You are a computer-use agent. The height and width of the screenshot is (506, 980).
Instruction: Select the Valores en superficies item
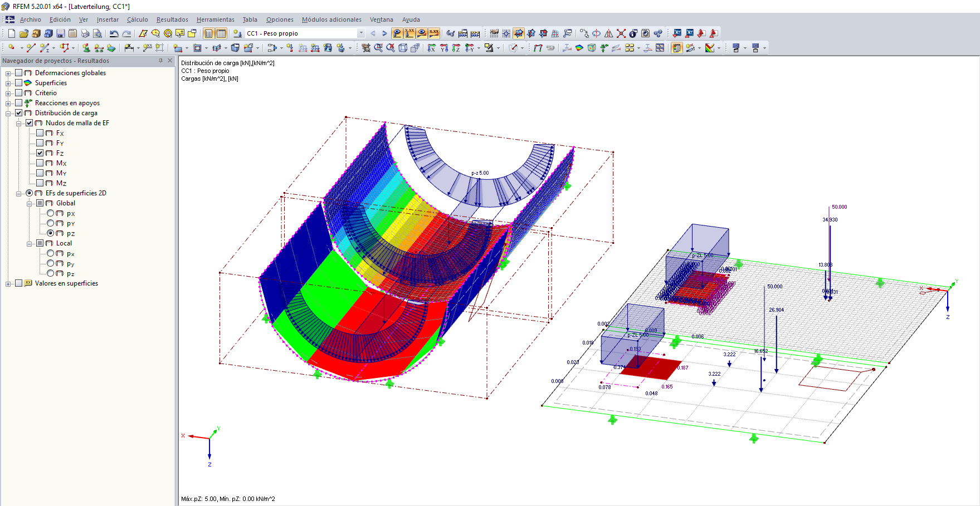pos(66,283)
